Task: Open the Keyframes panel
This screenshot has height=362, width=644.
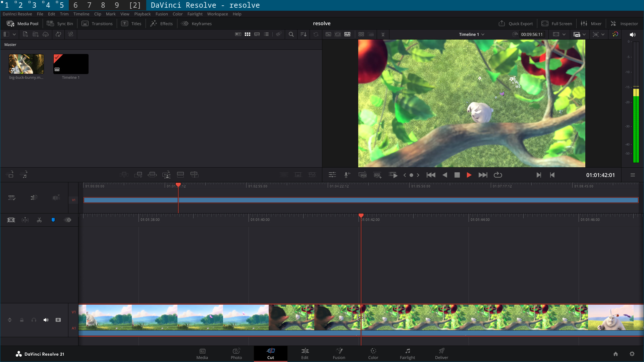Action: tap(196, 23)
